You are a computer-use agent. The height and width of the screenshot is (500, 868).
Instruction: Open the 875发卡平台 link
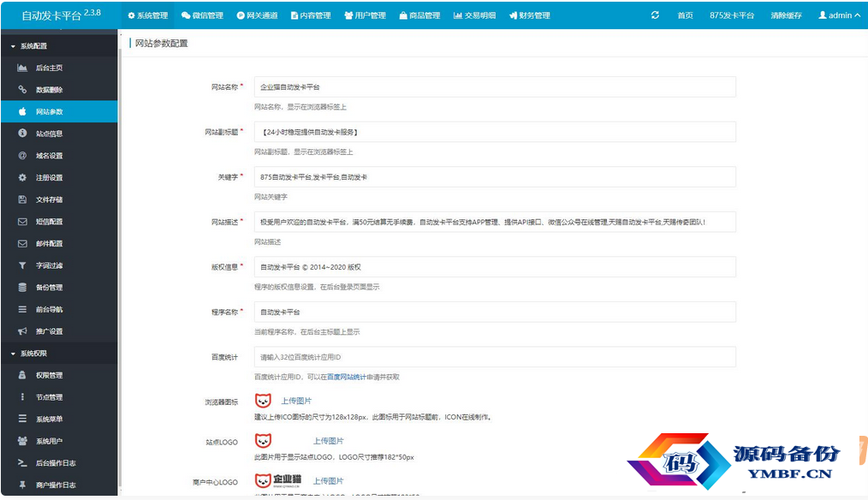732,15
